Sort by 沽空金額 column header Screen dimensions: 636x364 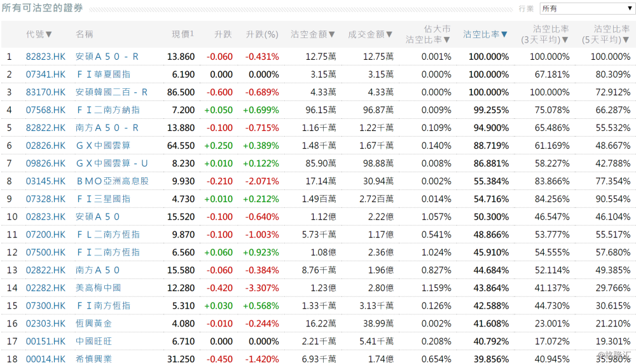(x=313, y=34)
